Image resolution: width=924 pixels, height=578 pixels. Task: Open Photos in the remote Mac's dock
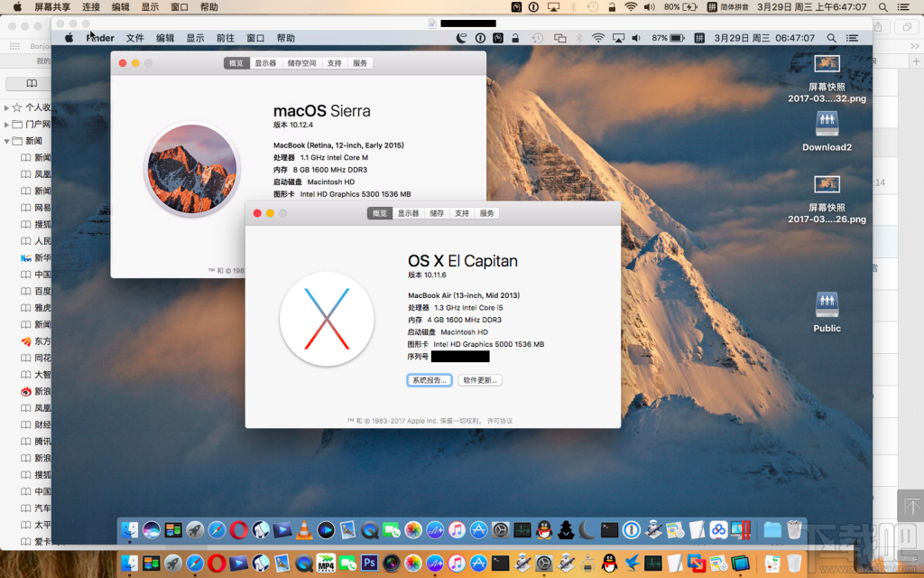tap(412, 530)
